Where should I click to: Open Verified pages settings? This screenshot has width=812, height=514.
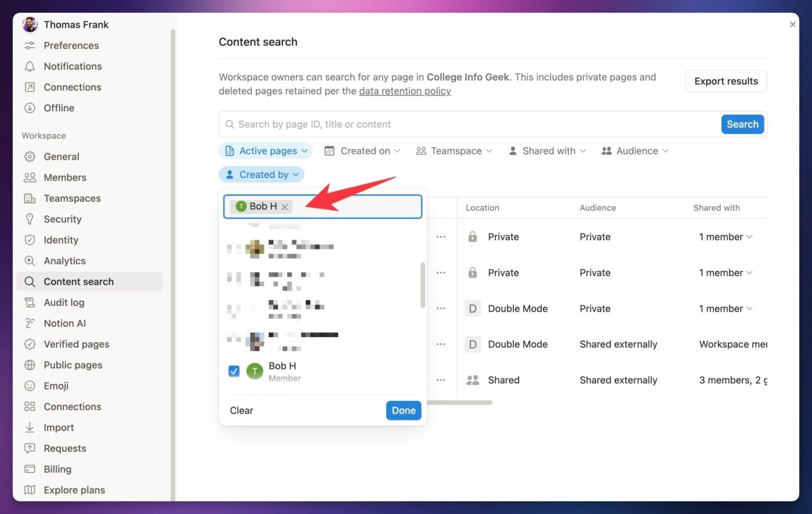click(x=77, y=344)
